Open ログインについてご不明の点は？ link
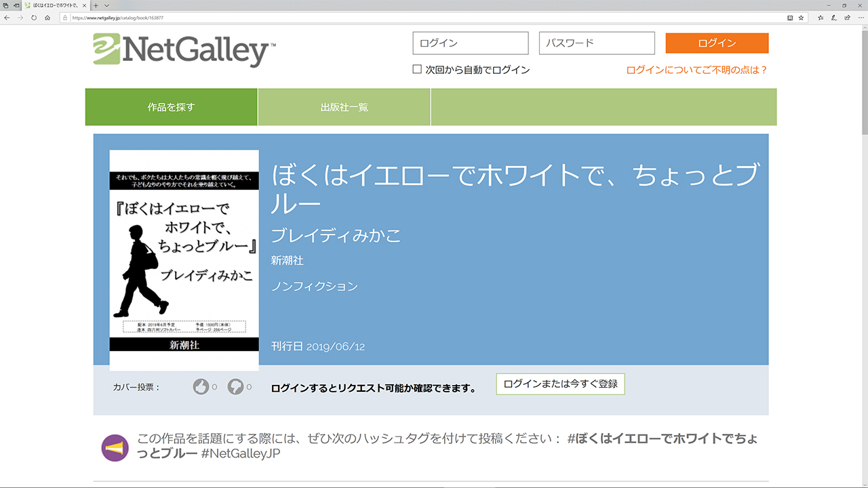Viewport: 868px width, 488px height. click(x=696, y=70)
